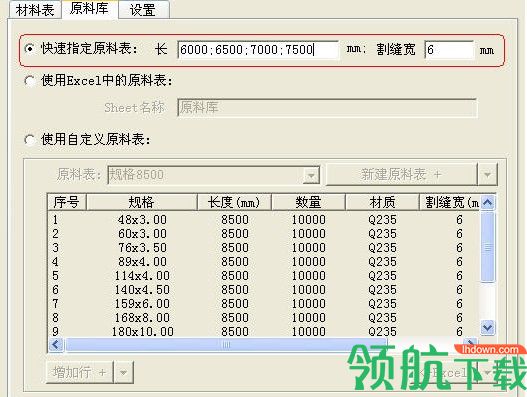Select row with 规格 76x3.50

point(264,248)
